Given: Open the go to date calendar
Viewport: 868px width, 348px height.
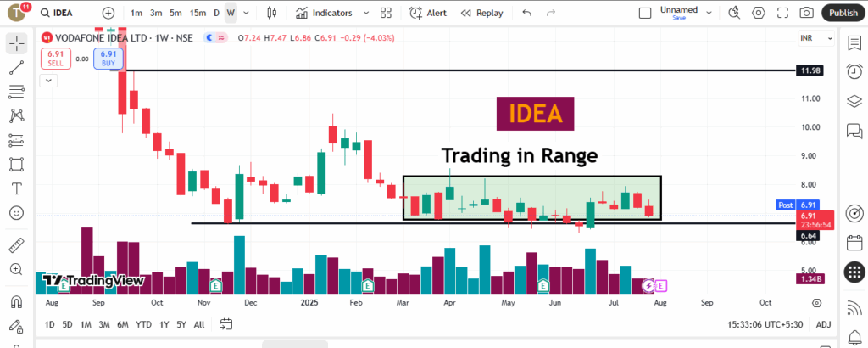Looking at the screenshot, I should click(x=225, y=324).
